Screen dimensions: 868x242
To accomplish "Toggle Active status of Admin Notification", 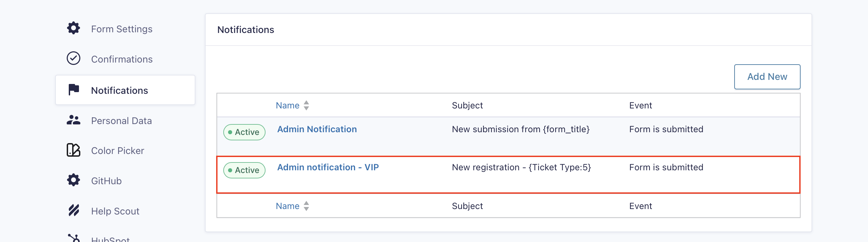I will pyautogui.click(x=244, y=132).
